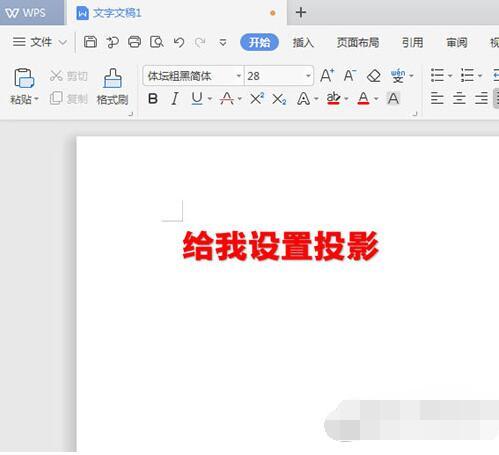Viewport: 499px width, 455px height.
Task: Open the 插入 ribbon tab
Action: tap(303, 42)
